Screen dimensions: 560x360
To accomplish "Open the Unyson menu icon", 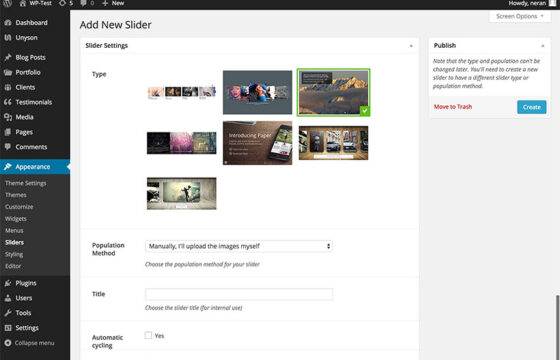I will point(8,38).
